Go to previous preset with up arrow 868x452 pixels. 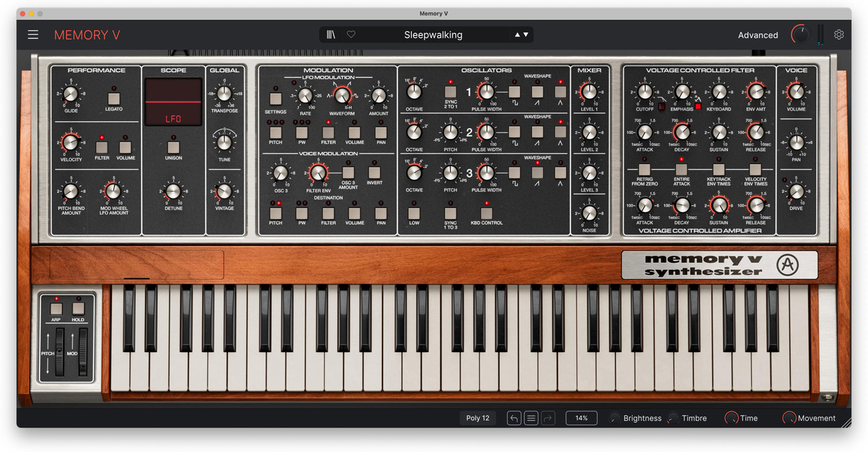[x=518, y=35]
